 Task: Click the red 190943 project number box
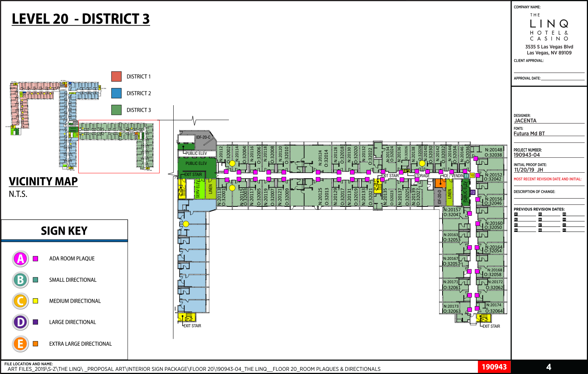tap(494, 367)
